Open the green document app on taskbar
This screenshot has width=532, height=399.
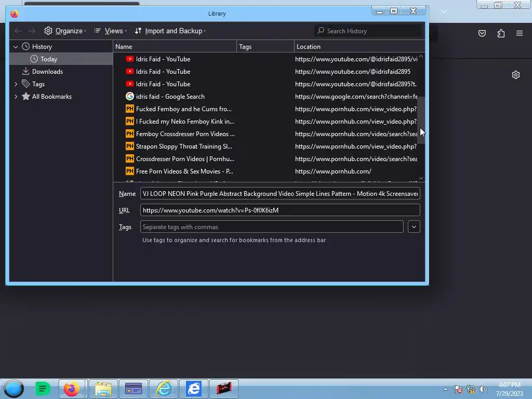(x=43, y=389)
